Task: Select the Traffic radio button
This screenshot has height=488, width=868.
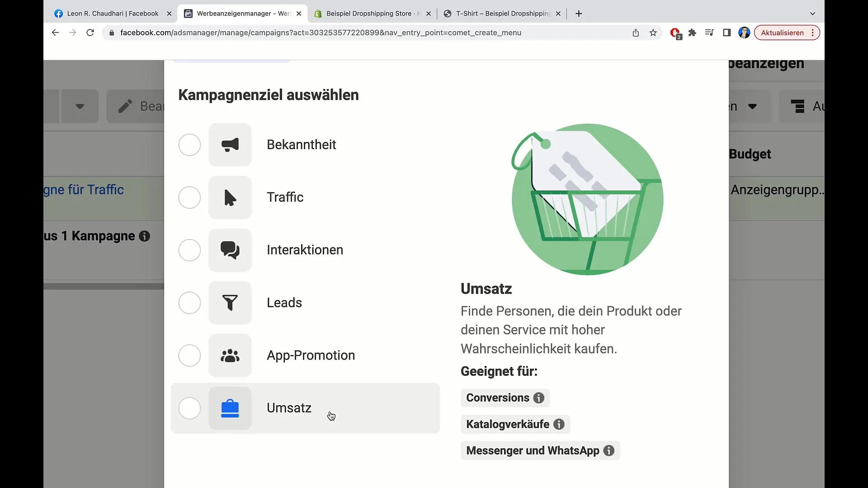Action: tap(189, 197)
